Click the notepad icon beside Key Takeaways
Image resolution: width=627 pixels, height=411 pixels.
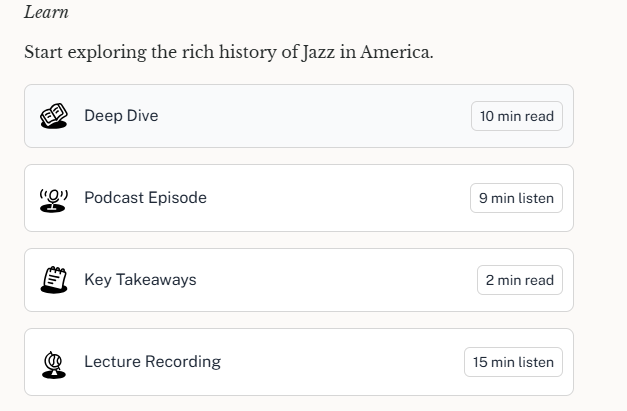[x=54, y=280]
